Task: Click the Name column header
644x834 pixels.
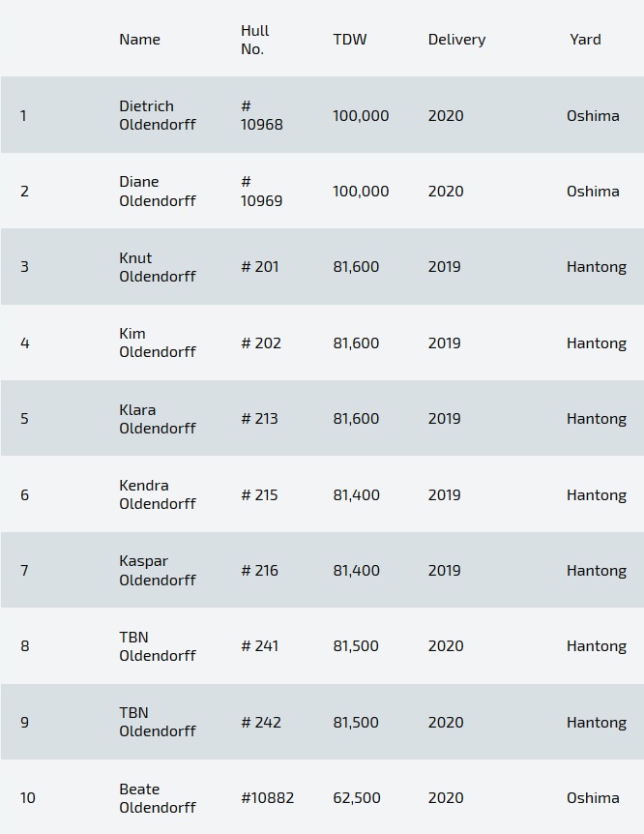Action: click(x=139, y=40)
